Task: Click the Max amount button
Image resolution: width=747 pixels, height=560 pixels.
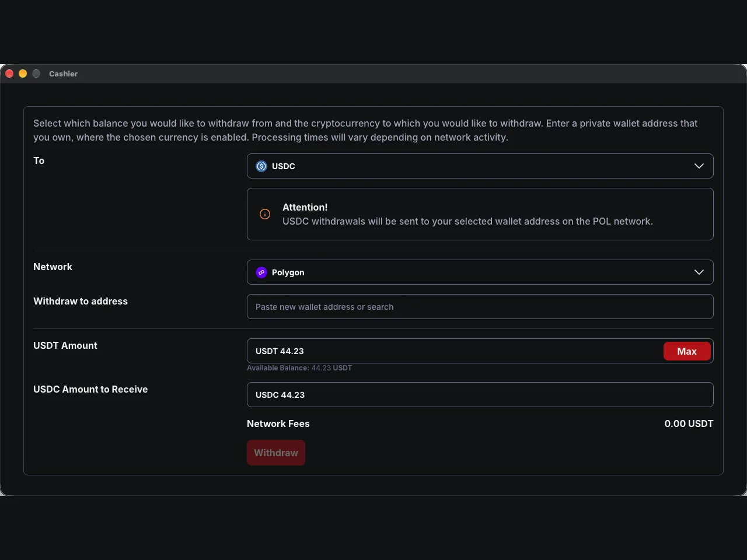Action: (687, 351)
